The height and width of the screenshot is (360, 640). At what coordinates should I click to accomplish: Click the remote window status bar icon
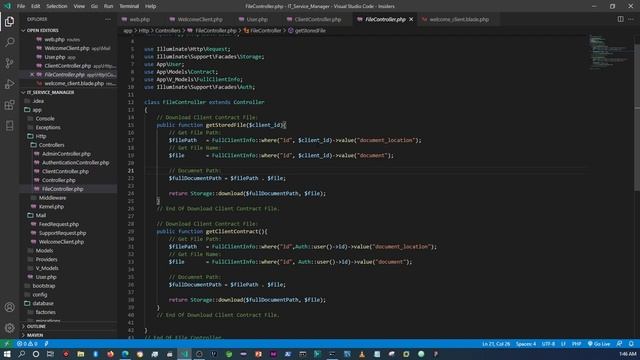[7, 344]
